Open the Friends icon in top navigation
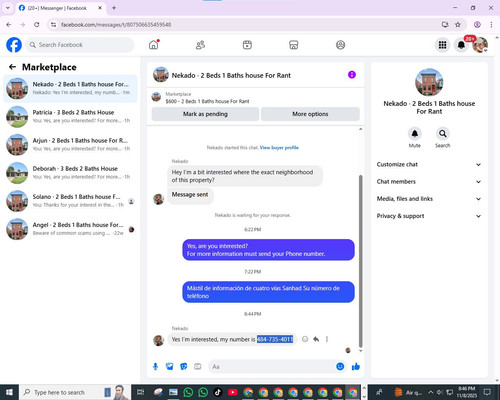 pyautogui.click(x=200, y=45)
